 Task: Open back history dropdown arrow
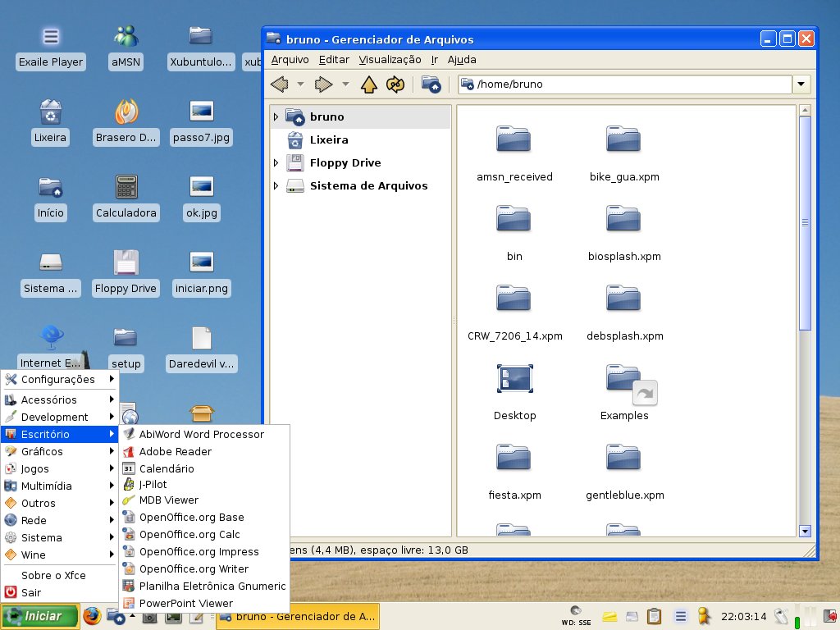[x=300, y=84]
